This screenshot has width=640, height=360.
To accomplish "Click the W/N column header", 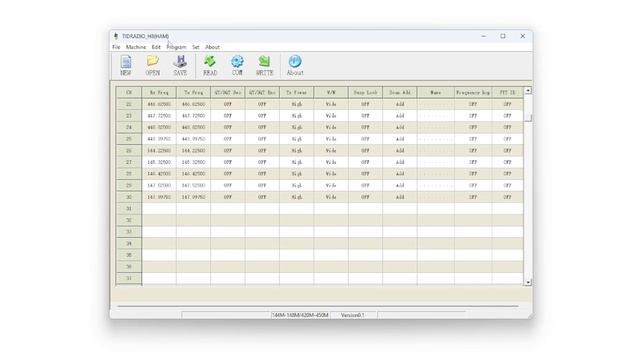I will point(331,93).
